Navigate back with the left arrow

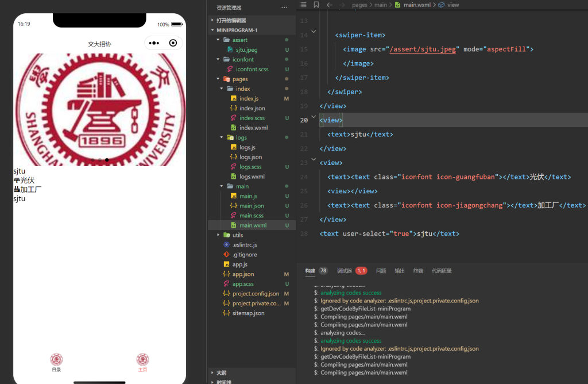point(329,5)
